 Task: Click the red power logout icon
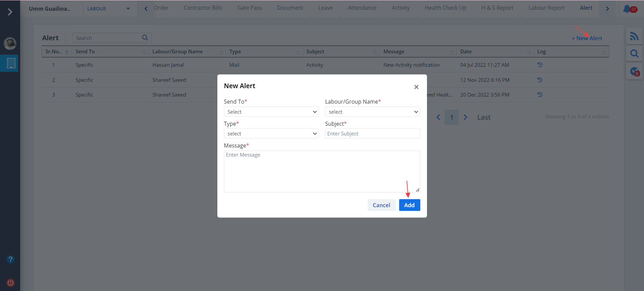[x=10, y=282]
